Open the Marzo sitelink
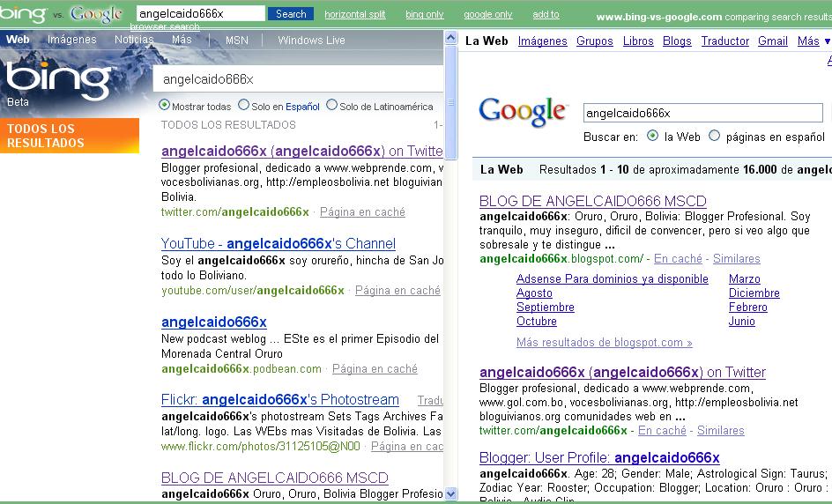This screenshot has height=504, width=832. (745, 278)
